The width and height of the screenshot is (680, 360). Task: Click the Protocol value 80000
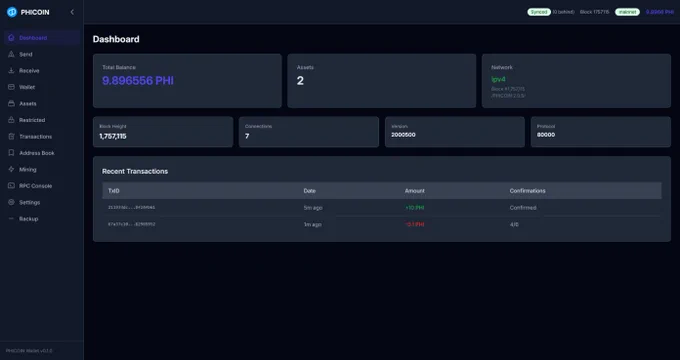click(546, 135)
